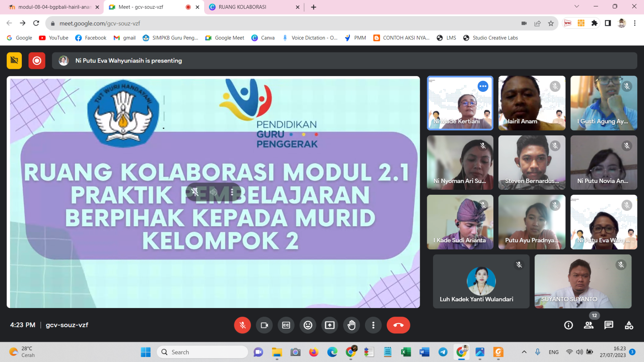Click the Windows taskbar Search box
Viewport: 644px width, 362px height.
coord(203,352)
